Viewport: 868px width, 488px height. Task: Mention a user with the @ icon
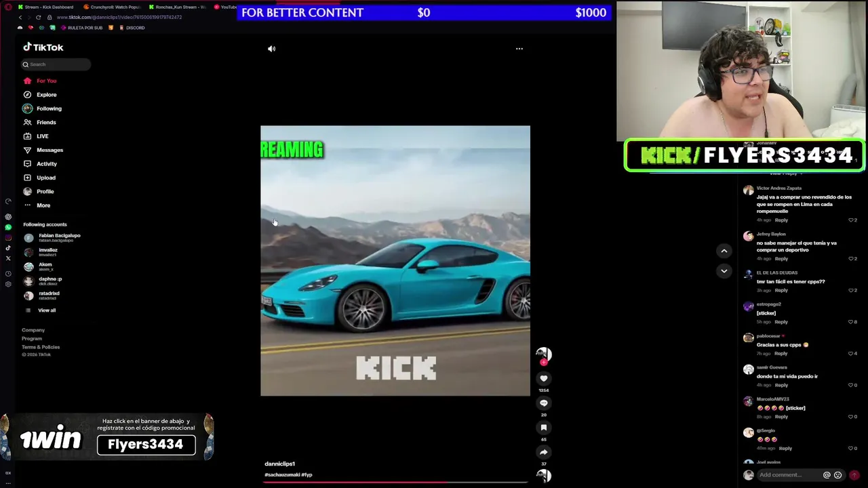coord(827,475)
